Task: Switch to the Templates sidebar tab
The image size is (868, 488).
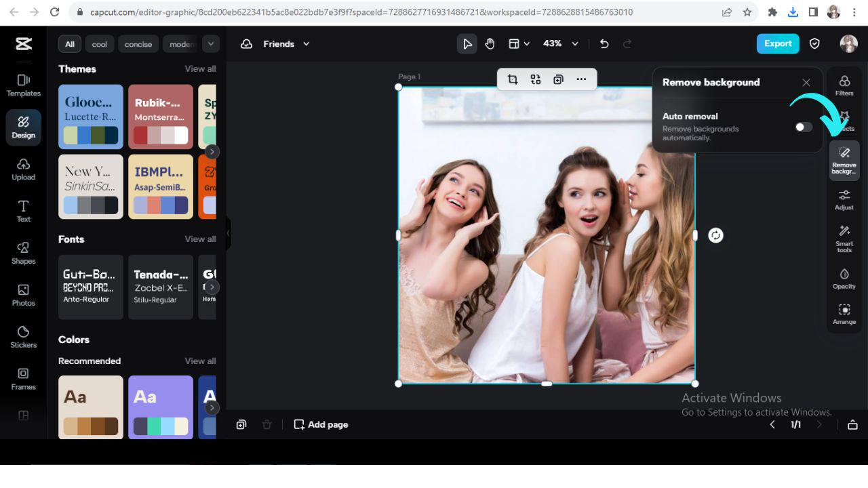Action: 23,85
